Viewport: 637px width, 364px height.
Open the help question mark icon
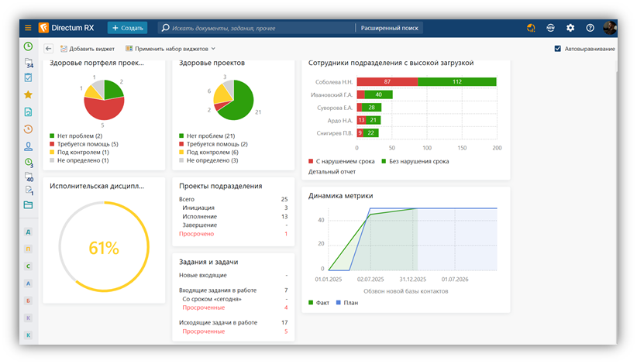tap(590, 28)
